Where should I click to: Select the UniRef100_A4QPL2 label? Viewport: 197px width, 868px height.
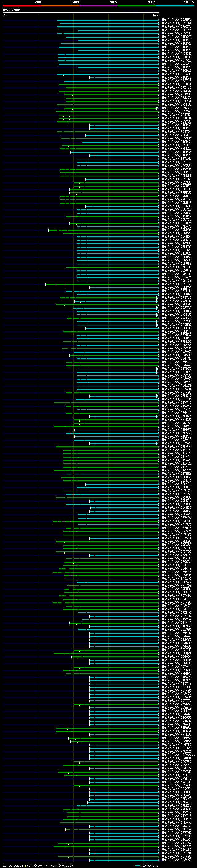click(x=176, y=71)
